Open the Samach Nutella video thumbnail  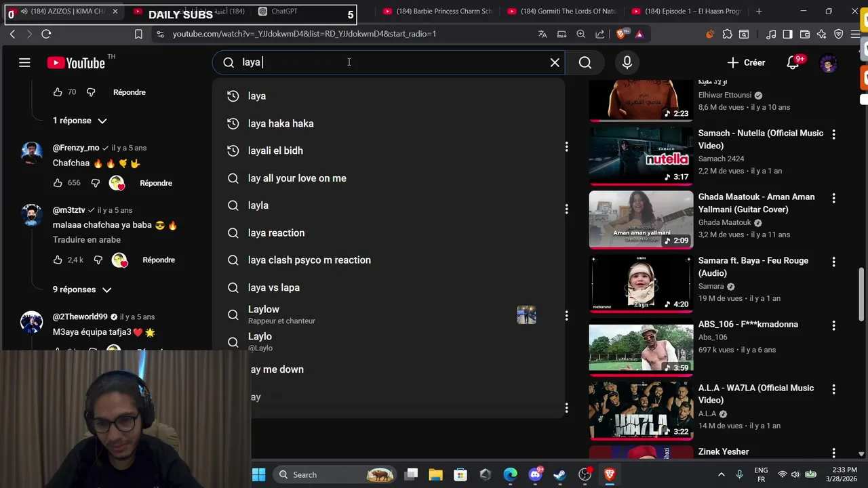pos(641,155)
